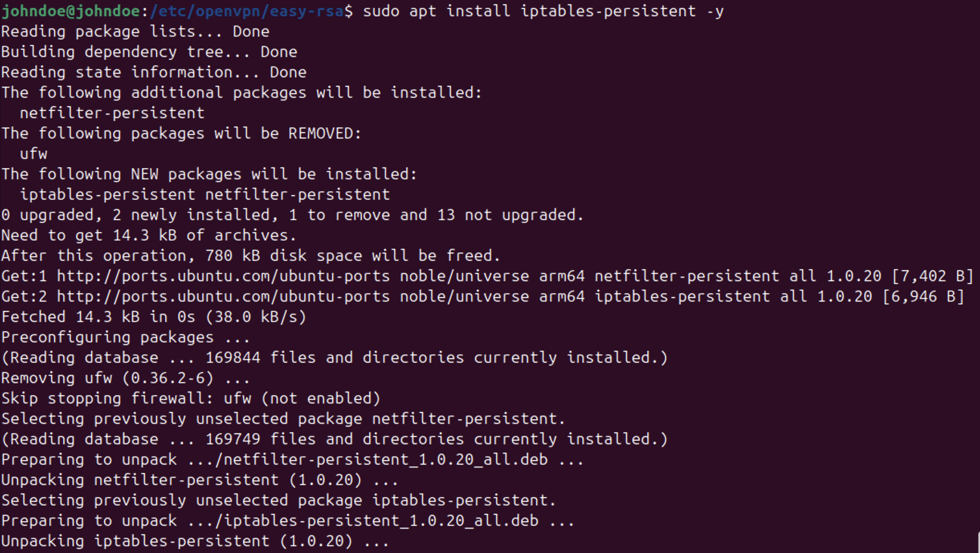Click the 'Removing ufw (0.36.2-6)' line
This screenshot has height=553, width=980.
tap(126, 378)
